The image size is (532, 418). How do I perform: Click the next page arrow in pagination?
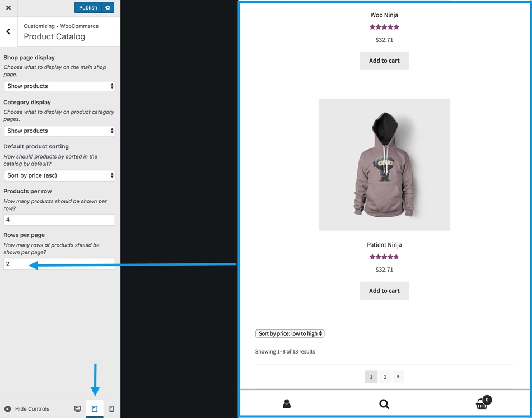click(398, 377)
